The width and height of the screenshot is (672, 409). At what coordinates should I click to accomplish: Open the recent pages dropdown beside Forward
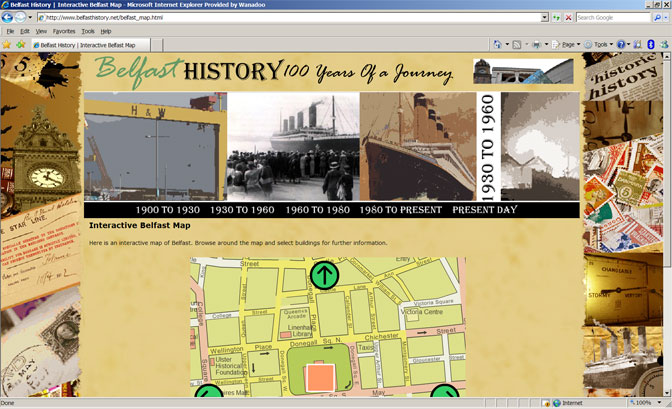[30, 18]
